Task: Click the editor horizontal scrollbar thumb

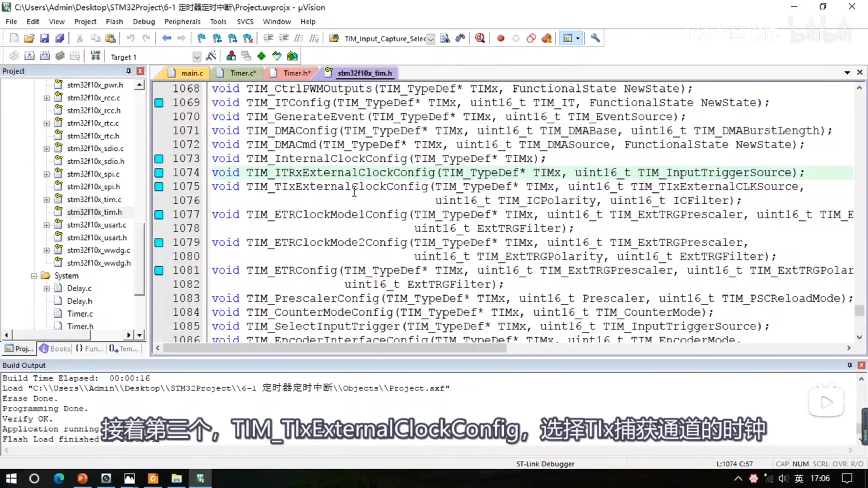Action: [x=334, y=348]
